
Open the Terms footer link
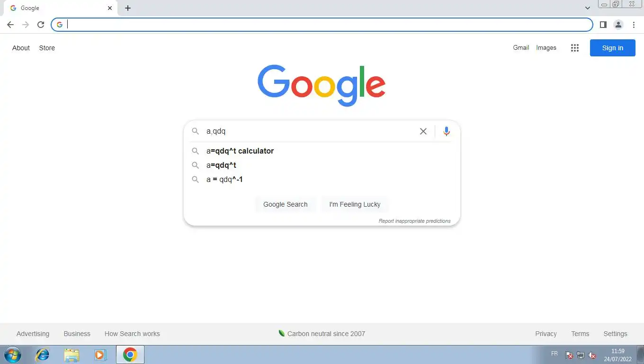580,334
